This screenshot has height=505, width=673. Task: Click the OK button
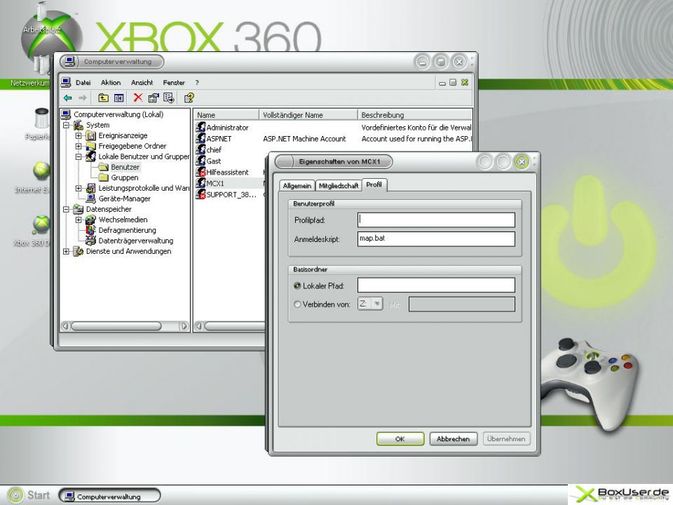(x=400, y=438)
